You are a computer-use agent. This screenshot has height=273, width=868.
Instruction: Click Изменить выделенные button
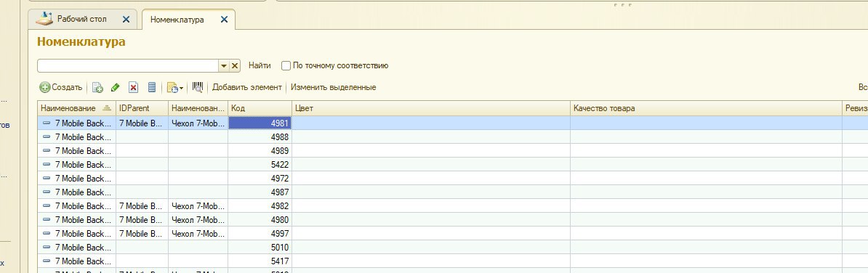pyautogui.click(x=333, y=87)
